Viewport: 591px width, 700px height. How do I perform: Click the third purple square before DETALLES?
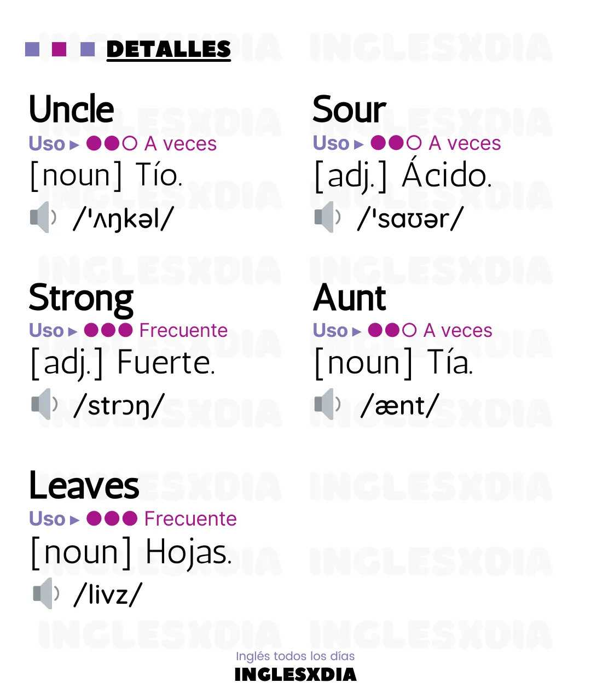(x=88, y=49)
